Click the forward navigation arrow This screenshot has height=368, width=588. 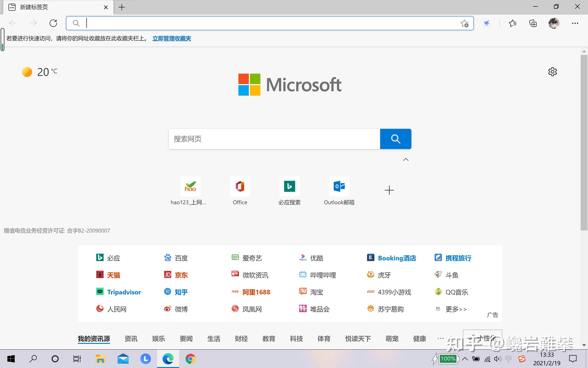(x=33, y=23)
